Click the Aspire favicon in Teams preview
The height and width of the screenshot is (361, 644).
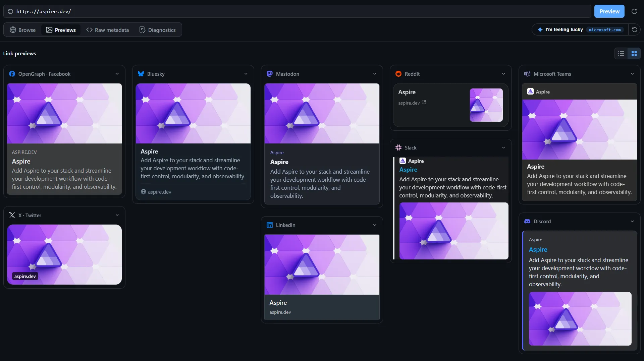click(x=530, y=92)
